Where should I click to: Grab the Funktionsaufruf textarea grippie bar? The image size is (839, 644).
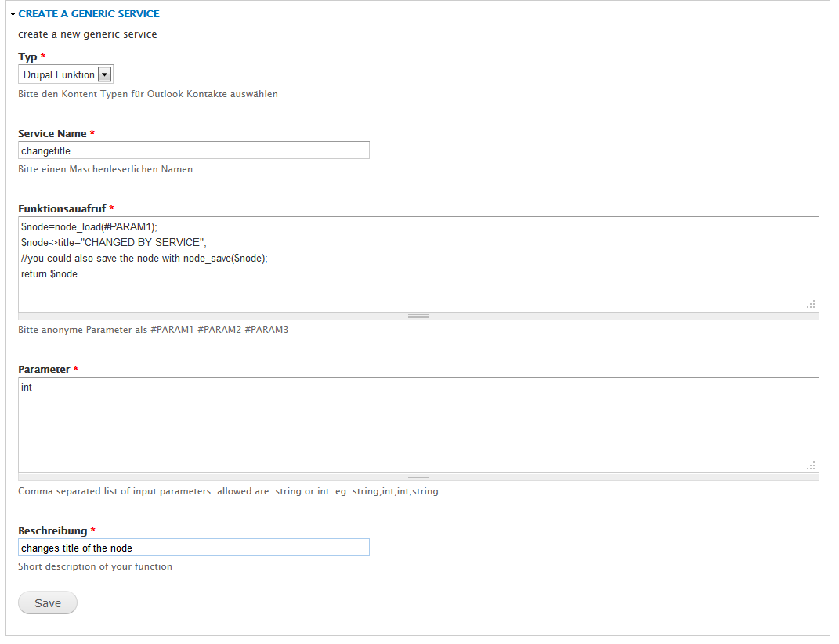tap(418, 316)
